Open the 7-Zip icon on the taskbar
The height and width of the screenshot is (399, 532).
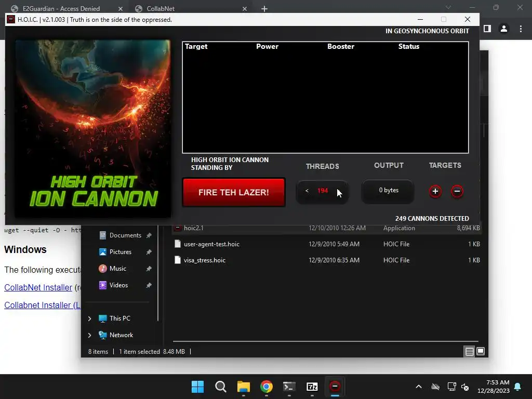tap(312, 387)
